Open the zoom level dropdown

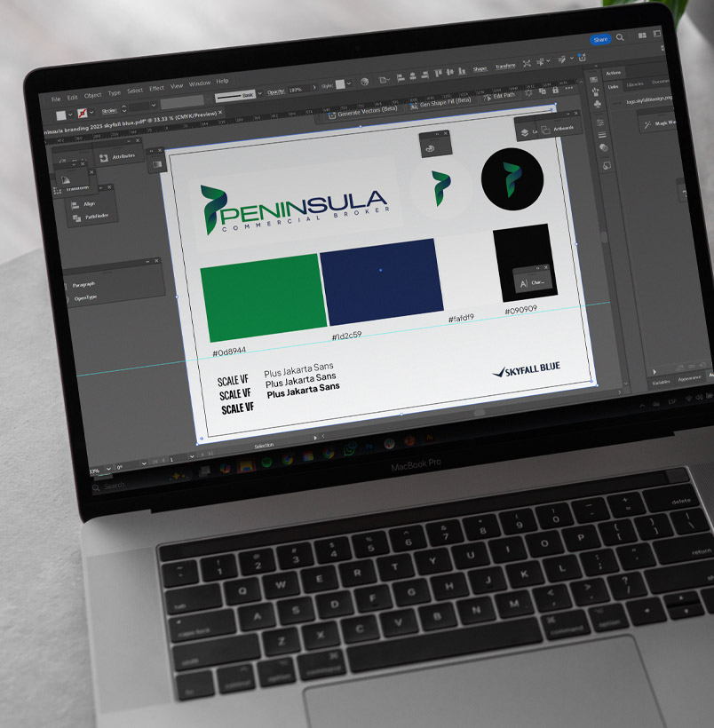point(108,469)
